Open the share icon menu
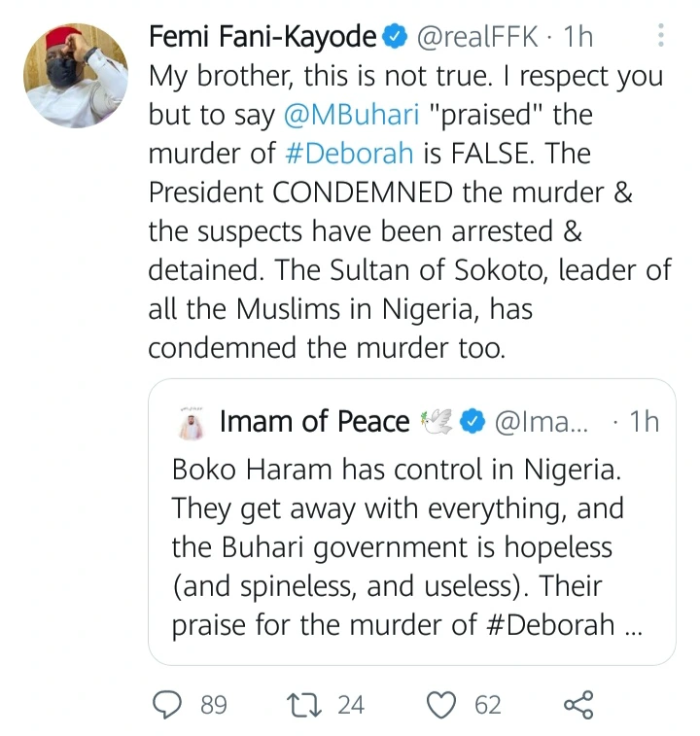The image size is (700, 736). (x=577, y=703)
